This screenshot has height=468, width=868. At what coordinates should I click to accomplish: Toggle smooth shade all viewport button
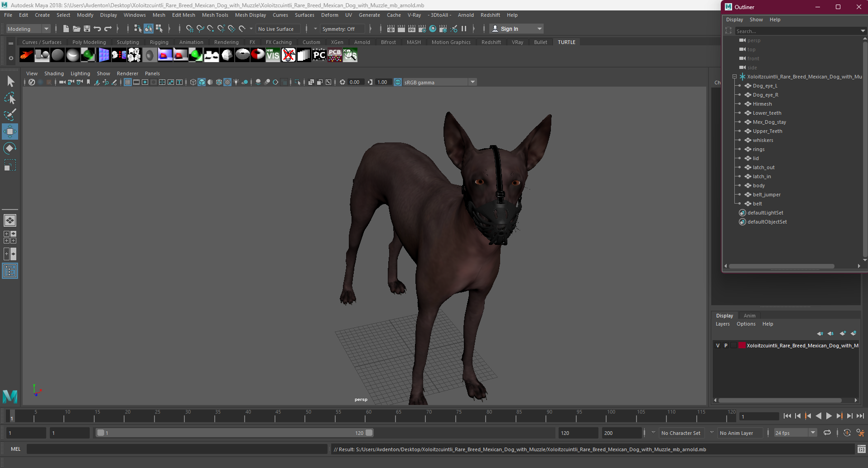click(202, 82)
